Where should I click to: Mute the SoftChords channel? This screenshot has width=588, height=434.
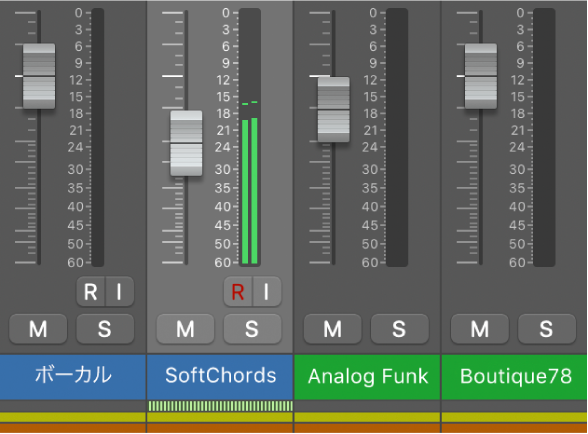pyautogui.click(x=185, y=329)
